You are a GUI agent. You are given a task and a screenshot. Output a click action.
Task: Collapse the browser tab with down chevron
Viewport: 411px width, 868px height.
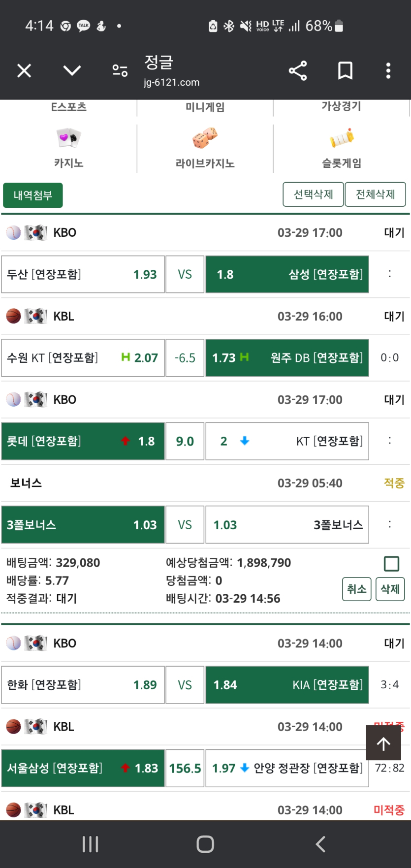(72, 71)
